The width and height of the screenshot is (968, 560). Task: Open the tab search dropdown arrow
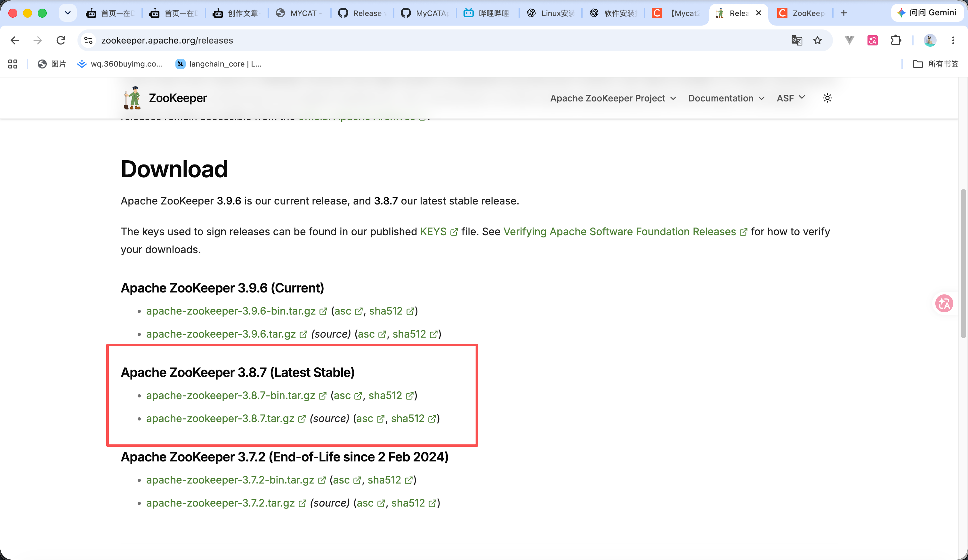pos(68,13)
